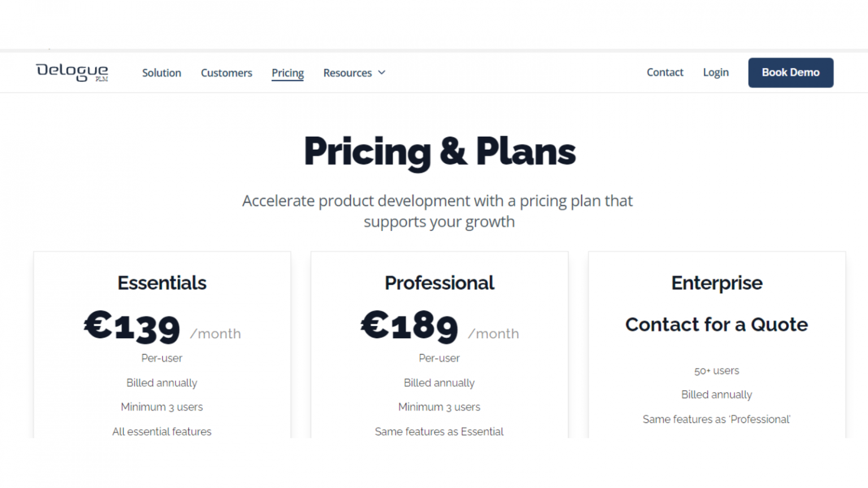Viewport: 868px width, 488px height.
Task: Select the Pricing nav item
Action: 288,73
